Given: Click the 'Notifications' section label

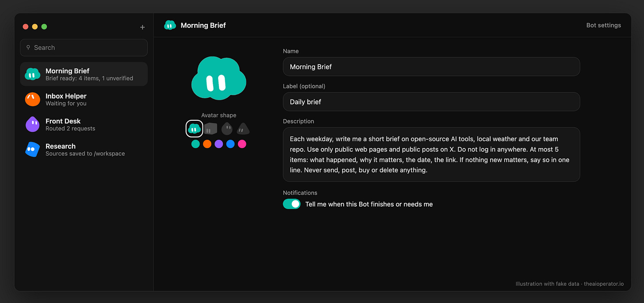Looking at the screenshot, I should pos(300,193).
